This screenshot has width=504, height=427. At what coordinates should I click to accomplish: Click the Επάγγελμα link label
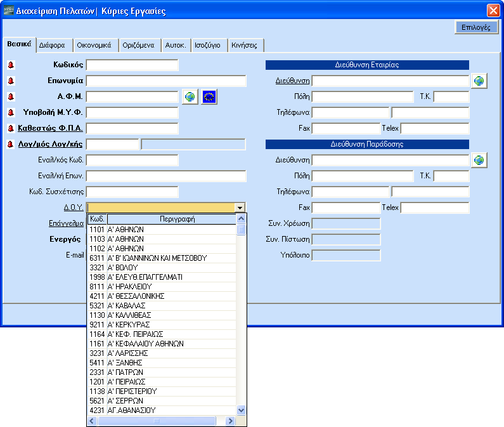tap(66, 223)
